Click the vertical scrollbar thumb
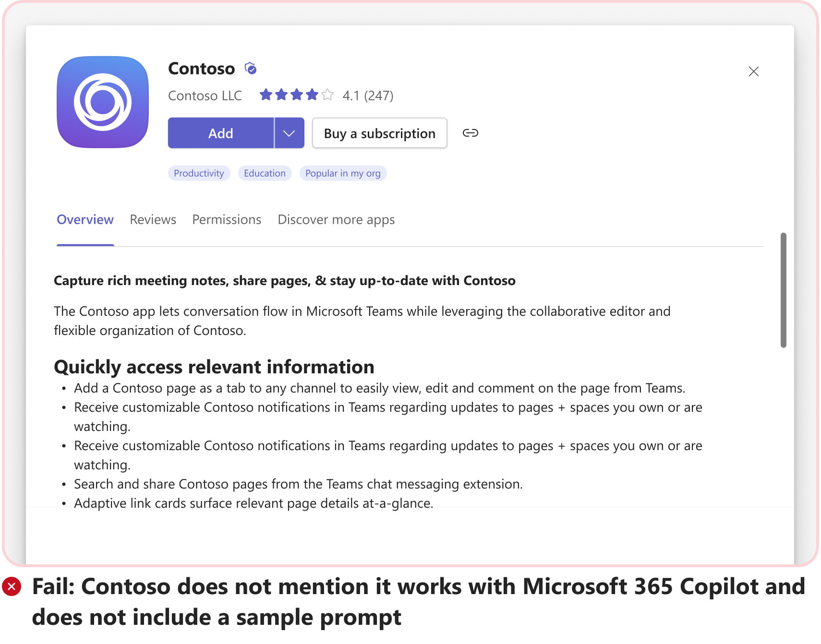The width and height of the screenshot is (821, 644). pos(783,290)
